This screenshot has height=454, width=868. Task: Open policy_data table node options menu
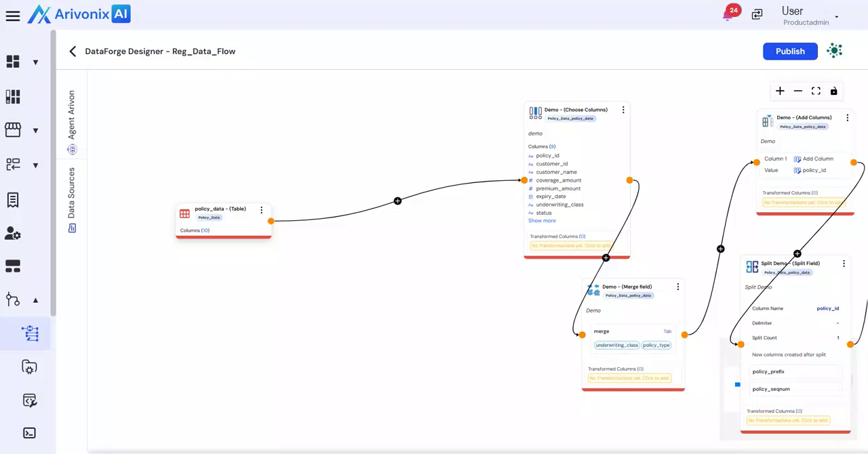(x=261, y=210)
